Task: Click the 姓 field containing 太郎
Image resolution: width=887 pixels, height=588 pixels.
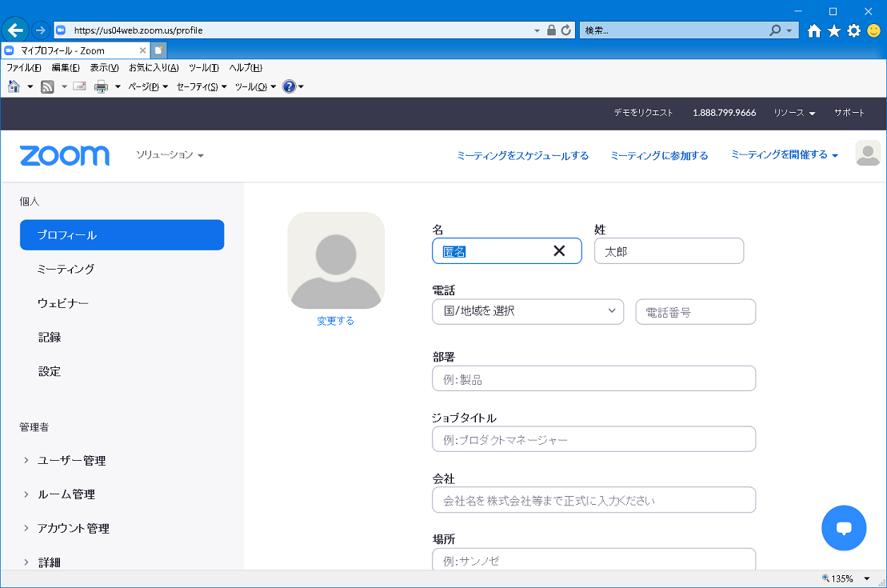Action: (x=669, y=250)
